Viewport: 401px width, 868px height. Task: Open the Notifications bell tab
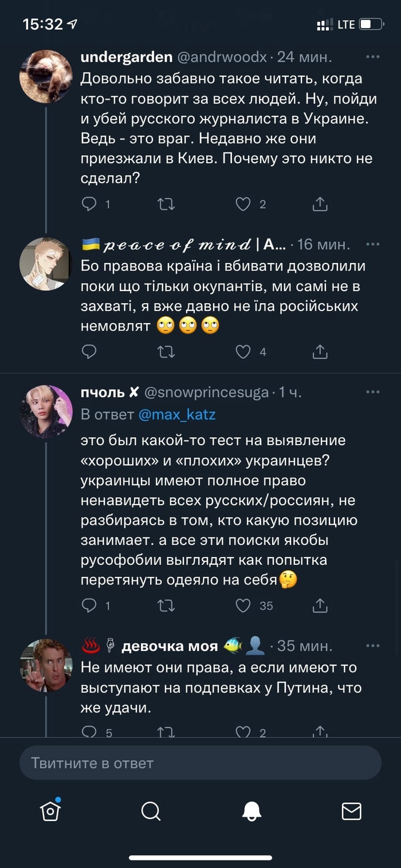[x=251, y=810]
